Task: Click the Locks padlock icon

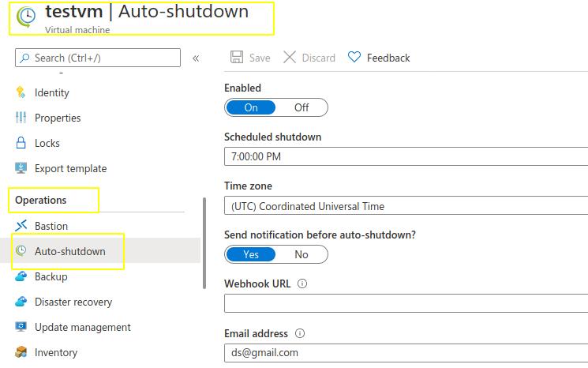Action: click(21, 143)
